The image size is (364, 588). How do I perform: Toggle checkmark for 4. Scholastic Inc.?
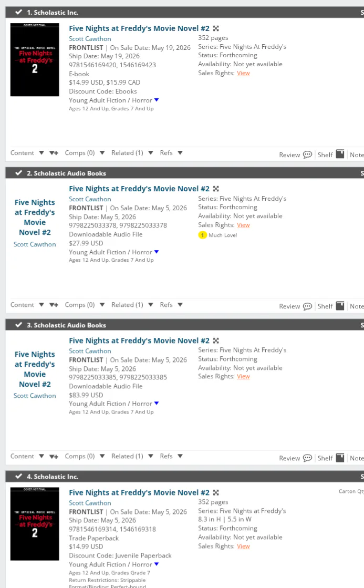coord(19,477)
